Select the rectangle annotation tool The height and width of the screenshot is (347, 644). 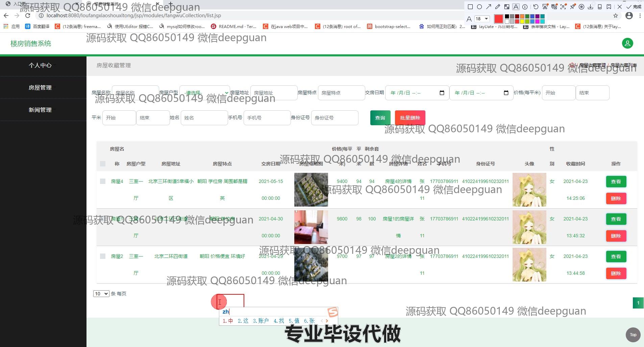(x=470, y=7)
